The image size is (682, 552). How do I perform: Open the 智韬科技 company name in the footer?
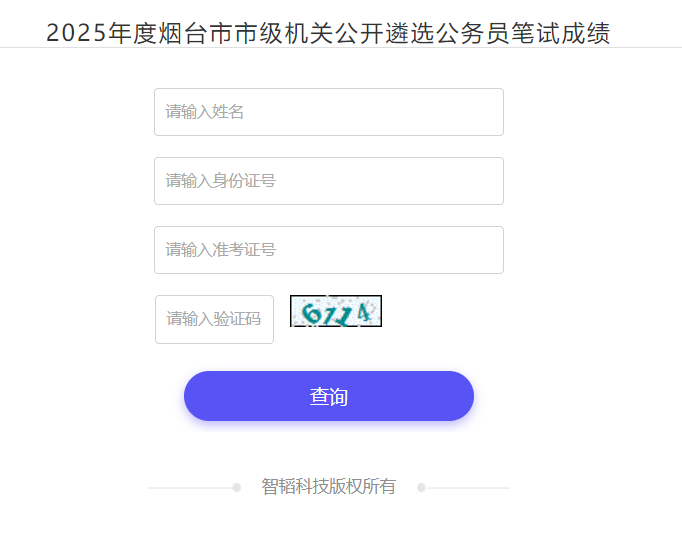coord(295,487)
